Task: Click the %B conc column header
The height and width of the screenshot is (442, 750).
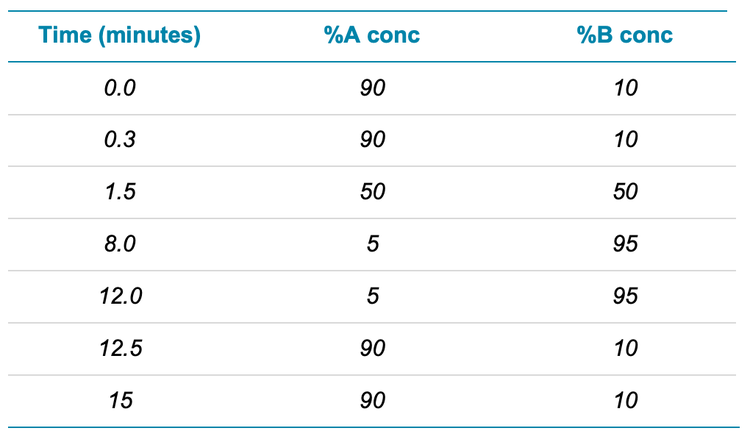Action: pyautogui.click(x=625, y=36)
